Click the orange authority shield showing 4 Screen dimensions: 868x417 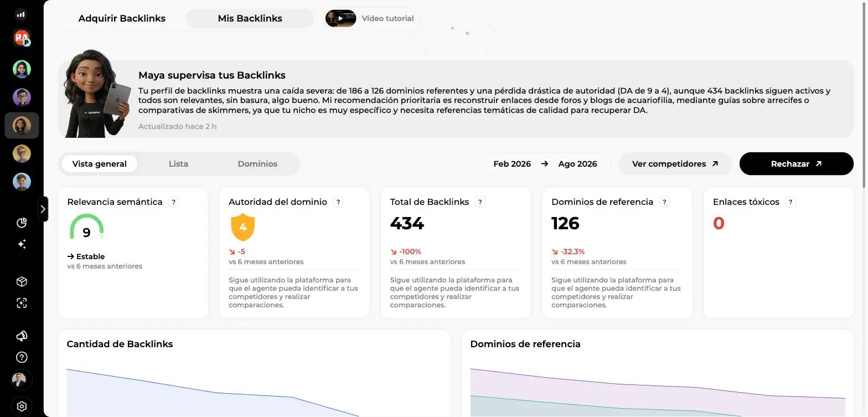242,227
